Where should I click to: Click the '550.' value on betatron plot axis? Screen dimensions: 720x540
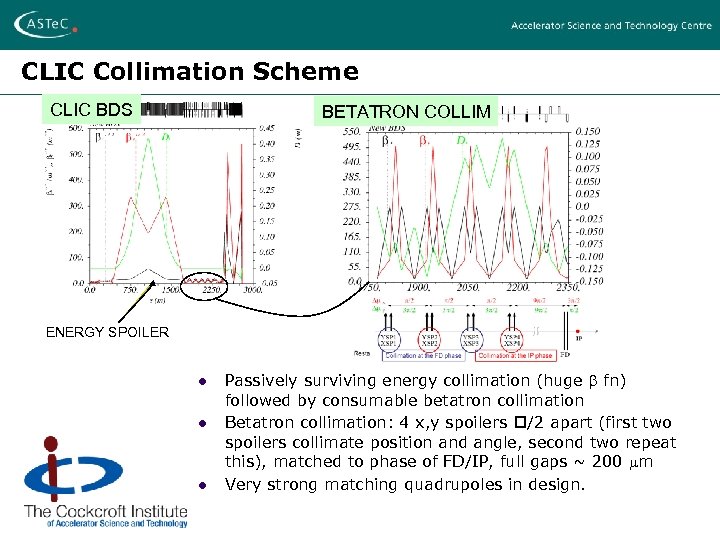[352, 132]
